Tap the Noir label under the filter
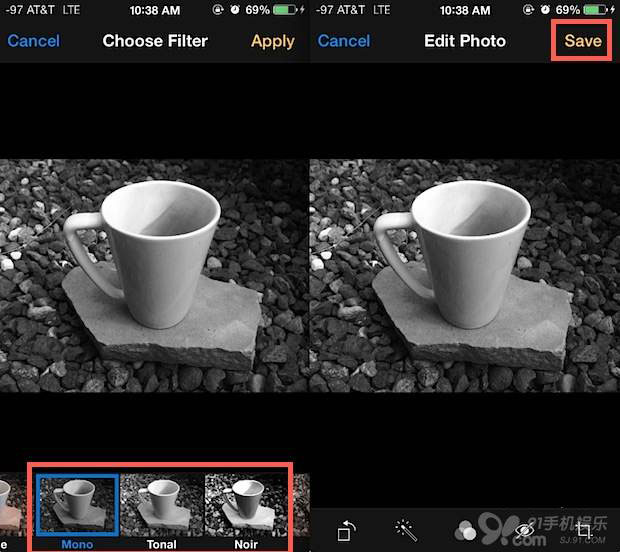Screen dimensions: 620x552 (245, 544)
